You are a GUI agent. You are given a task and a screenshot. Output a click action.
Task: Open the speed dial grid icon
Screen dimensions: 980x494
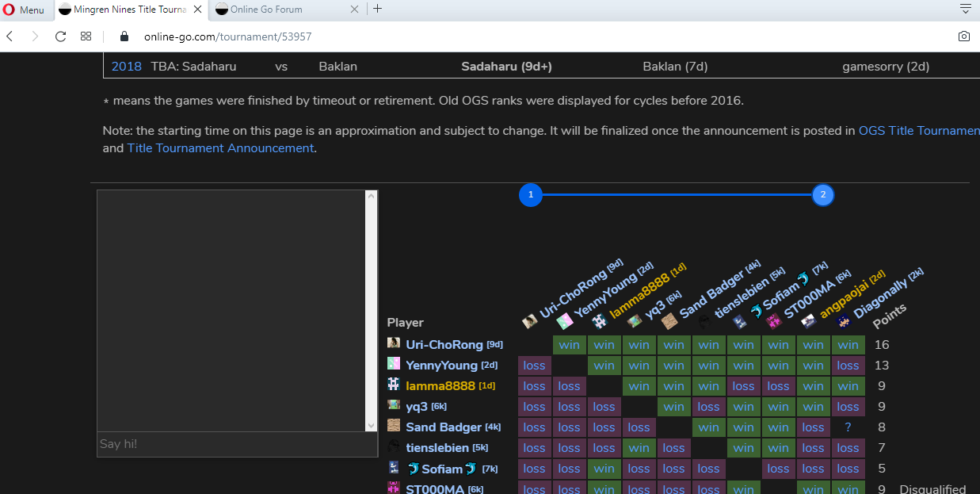point(86,36)
